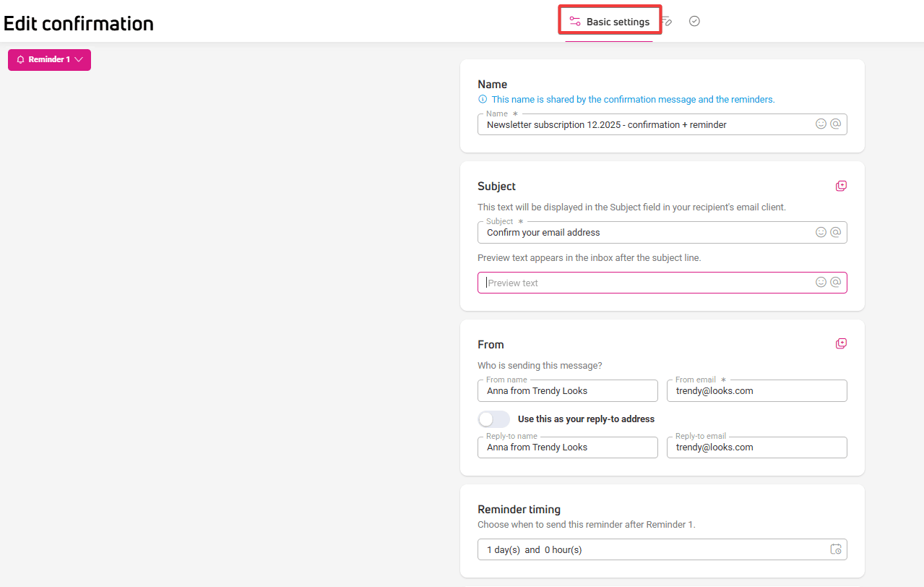
Task: Click the @ icon in Subject field
Action: (x=836, y=232)
